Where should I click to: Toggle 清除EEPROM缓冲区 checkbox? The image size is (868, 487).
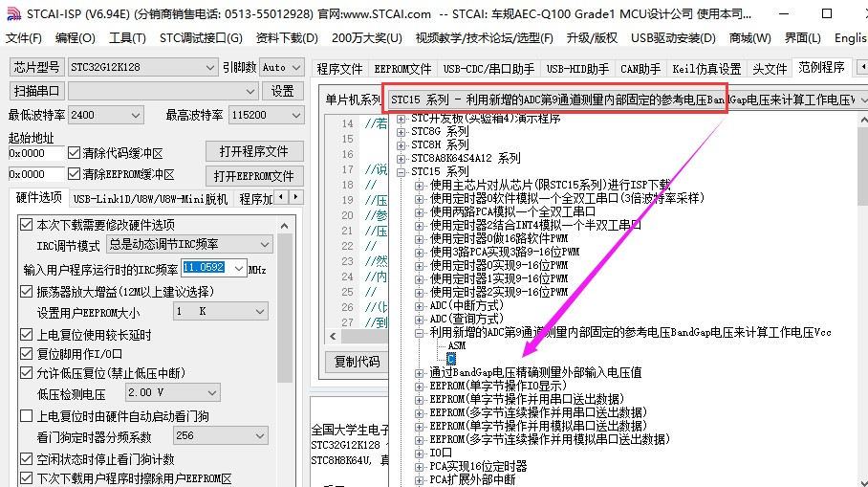75,174
